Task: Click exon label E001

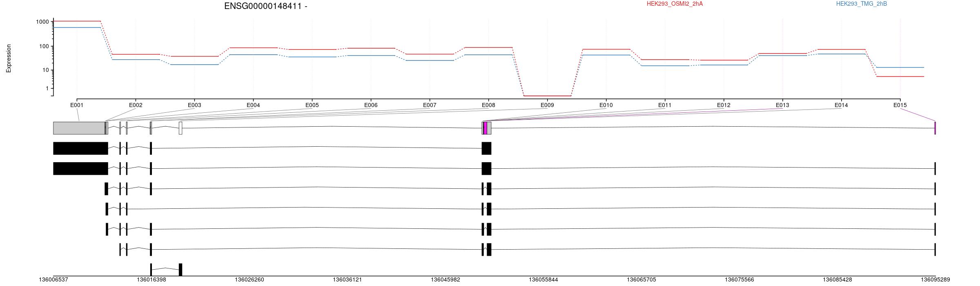Action: [77, 105]
